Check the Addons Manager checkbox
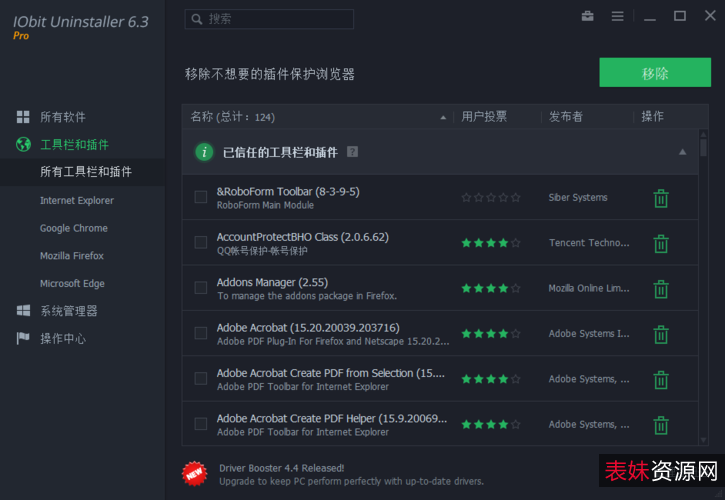725x500 pixels. tap(201, 288)
